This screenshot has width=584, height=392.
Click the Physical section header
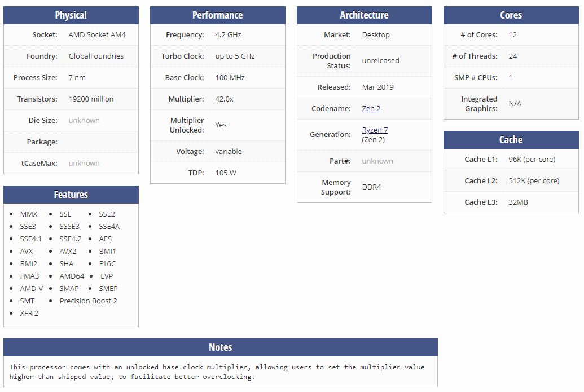click(x=71, y=15)
